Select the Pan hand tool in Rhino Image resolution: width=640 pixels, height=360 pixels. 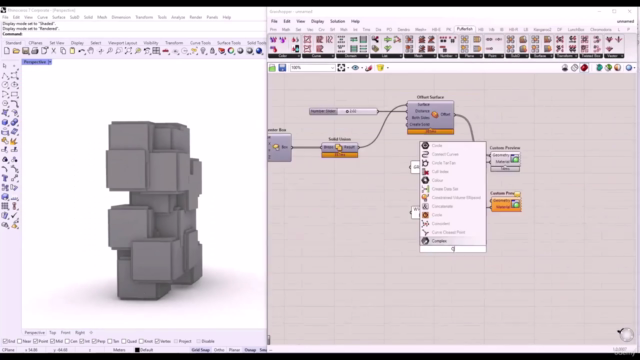pos(91,51)
